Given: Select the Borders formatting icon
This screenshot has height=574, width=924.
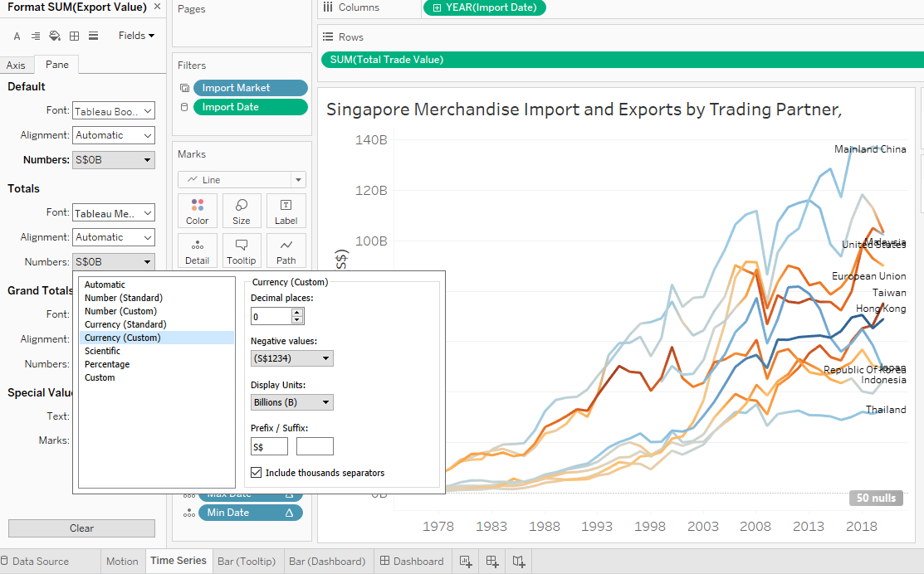Looking at the screenshot, I should pos(74,36).
